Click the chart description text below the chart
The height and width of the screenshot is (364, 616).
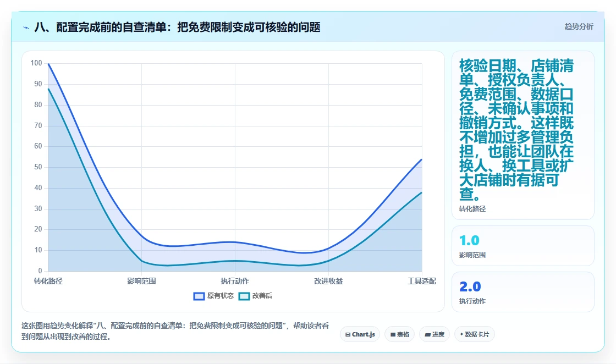pyautogui.click(x=175, y=331)
